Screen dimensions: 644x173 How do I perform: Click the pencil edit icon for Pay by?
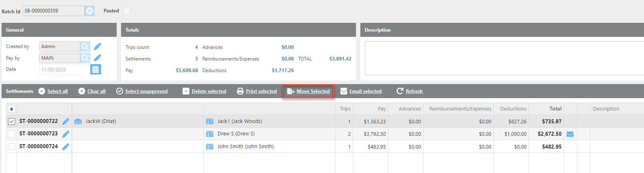(x=97, y=58)
